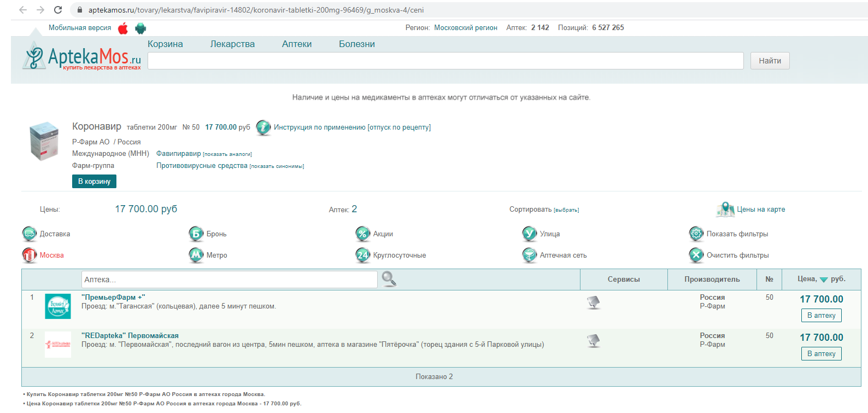The height and width of the screenshot is (413, 868).
Task: Enable the Круглосуточные 24-hour filter
Action: tap(363, 255)
